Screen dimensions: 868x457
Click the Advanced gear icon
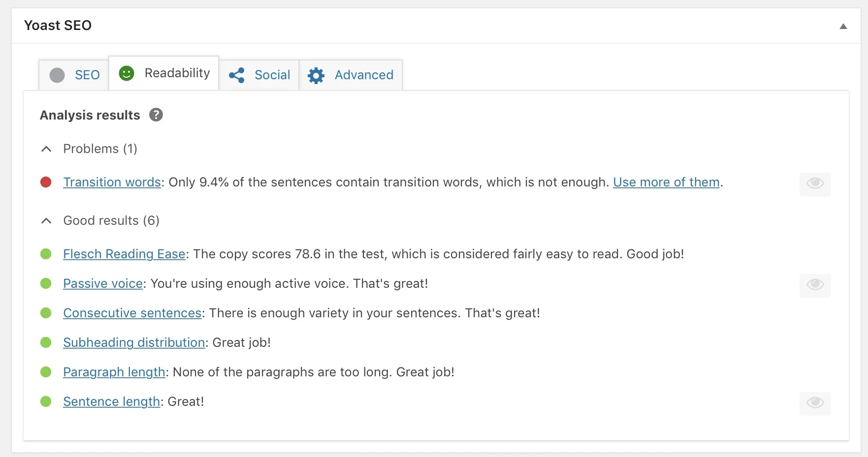[x=316, y=75]
